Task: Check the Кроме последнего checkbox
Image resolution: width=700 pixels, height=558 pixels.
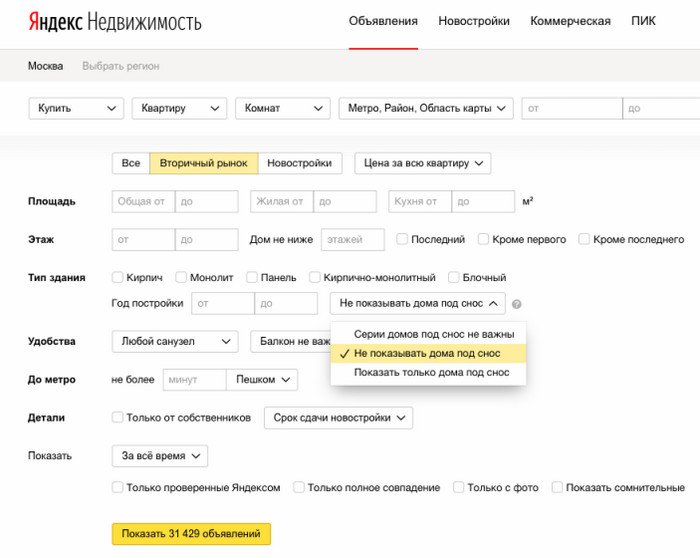Action: tap(584, 239)
